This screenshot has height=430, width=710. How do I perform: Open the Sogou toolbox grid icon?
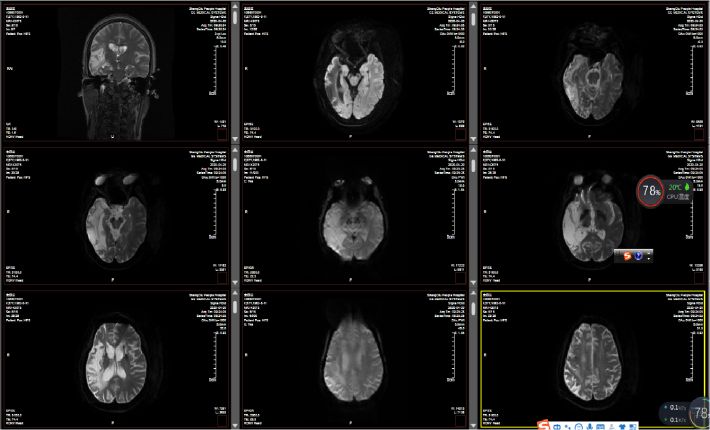tap(633, 426)
